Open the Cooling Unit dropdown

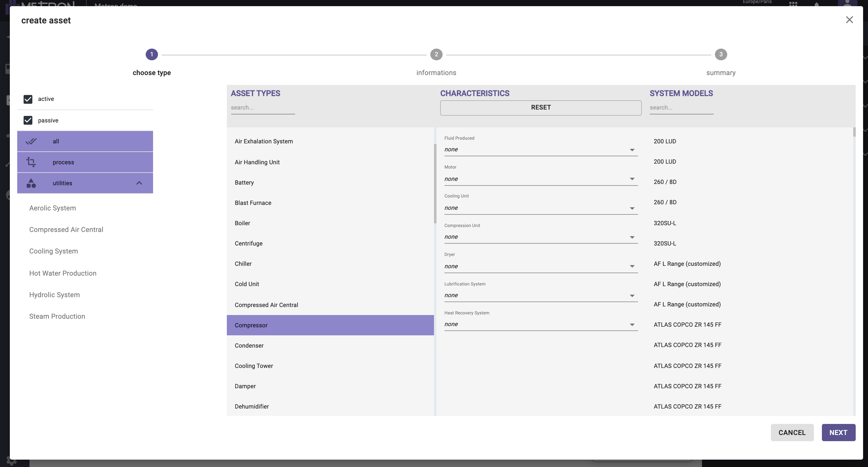[x=540, y=208]
